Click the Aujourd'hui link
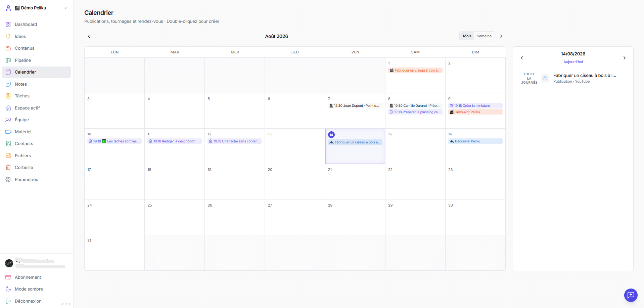 tap(573, 62)
